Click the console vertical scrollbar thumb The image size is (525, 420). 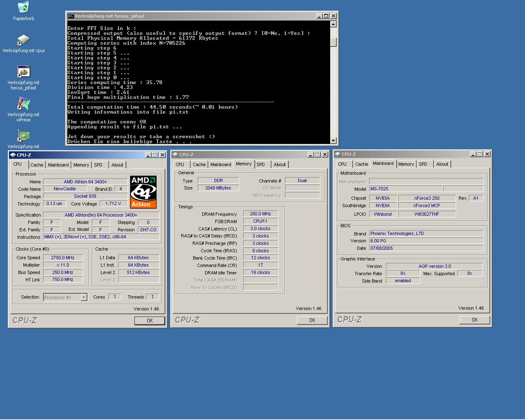click(333, 42)
